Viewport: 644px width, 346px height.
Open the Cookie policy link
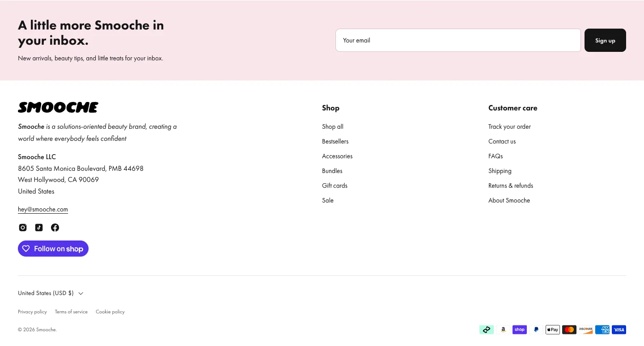pyautogui.click(x=110, y=312)
